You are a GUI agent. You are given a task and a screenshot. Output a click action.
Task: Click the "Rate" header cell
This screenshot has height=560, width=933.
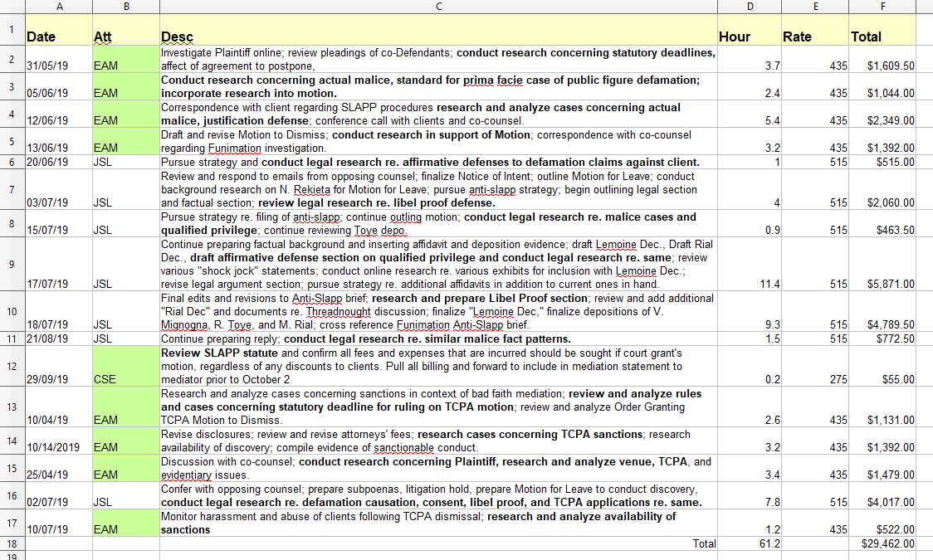pyautogui.click(x=815, y=30)
